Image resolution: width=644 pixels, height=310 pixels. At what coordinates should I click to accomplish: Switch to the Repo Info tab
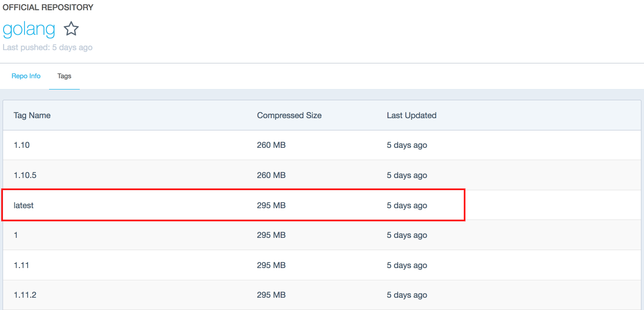(26, 76)
